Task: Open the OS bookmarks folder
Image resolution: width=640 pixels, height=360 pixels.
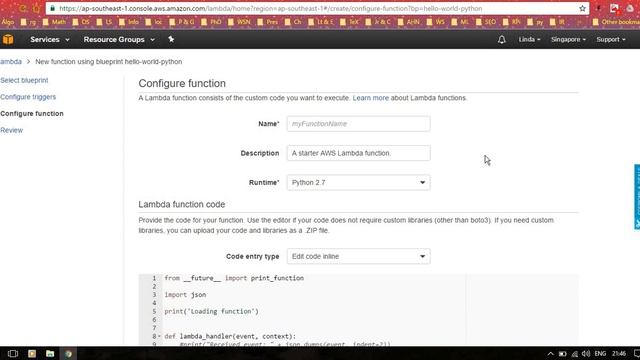Action: pos(81,22)
